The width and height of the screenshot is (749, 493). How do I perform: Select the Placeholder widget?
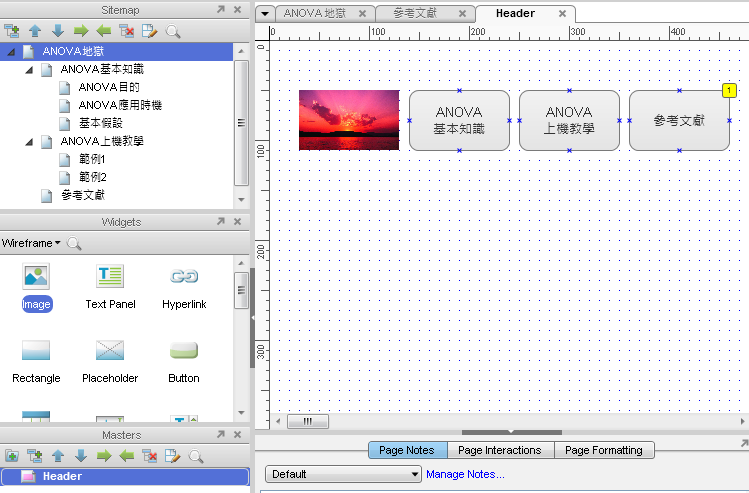[x=110, y=362]
